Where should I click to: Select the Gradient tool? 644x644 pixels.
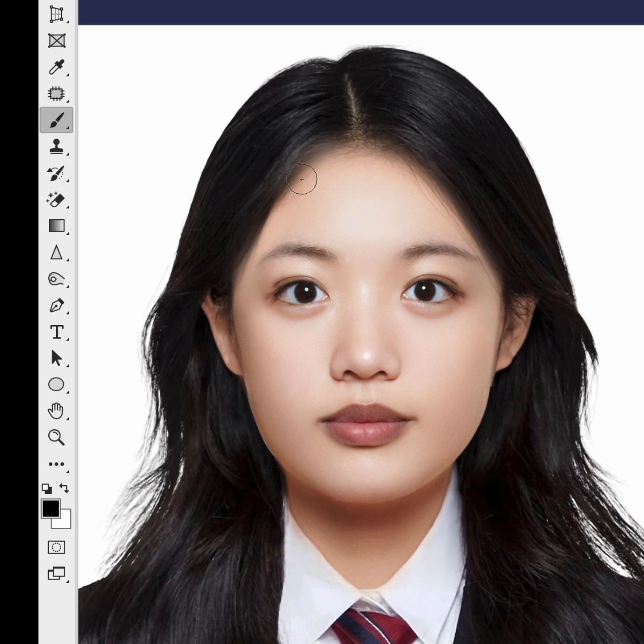pyautogui.click(x=56, y=226)
